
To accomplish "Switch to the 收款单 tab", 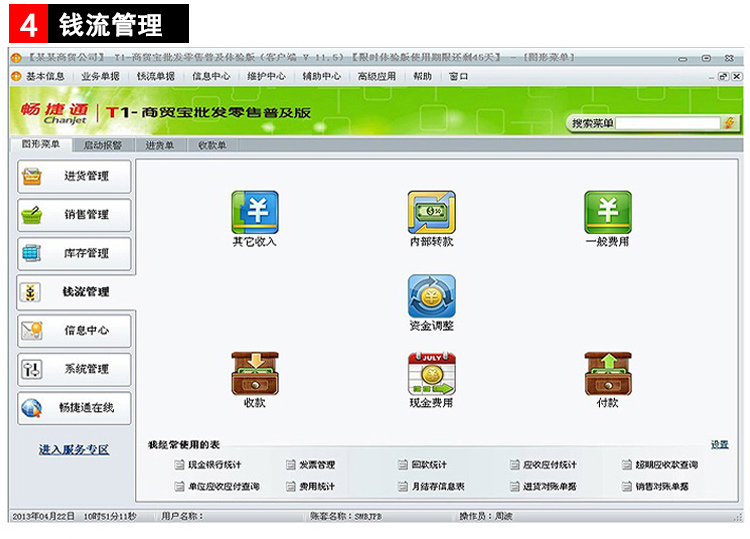I will point(212,145).
